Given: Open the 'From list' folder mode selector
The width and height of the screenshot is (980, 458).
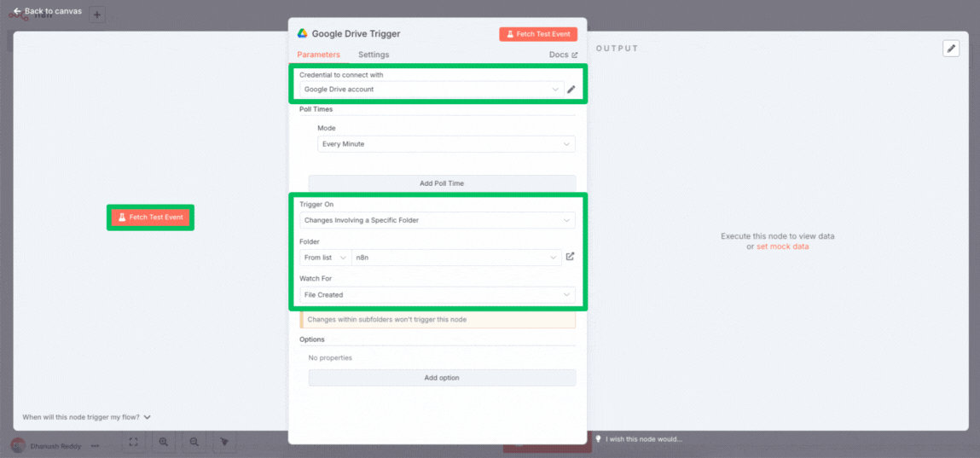Looking at the screenshot, I should (x=325, y=258).
